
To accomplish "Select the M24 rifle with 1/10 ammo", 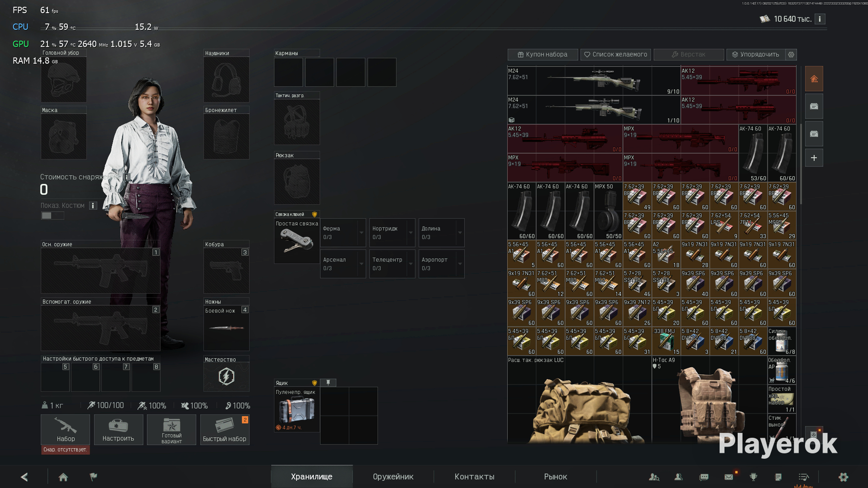I will coord(594,110).
